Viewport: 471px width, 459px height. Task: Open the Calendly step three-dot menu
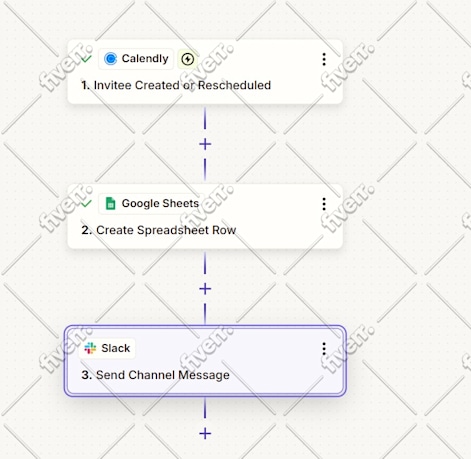tap(324, 59)
